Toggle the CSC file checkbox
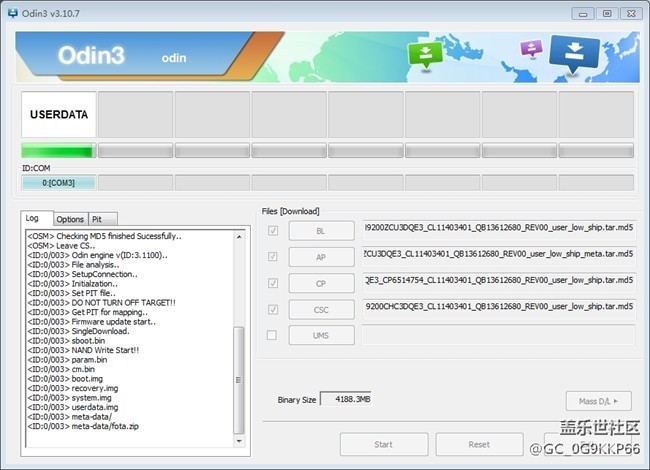Viewport: 650px width, 470px height. 273,309
